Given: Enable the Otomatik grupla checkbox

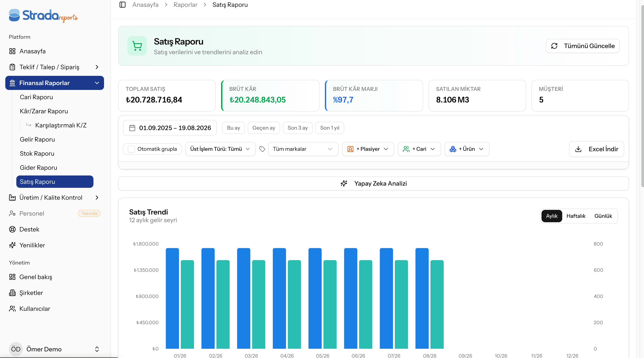Looking at the screenshot, I should [x=131, y=149].
